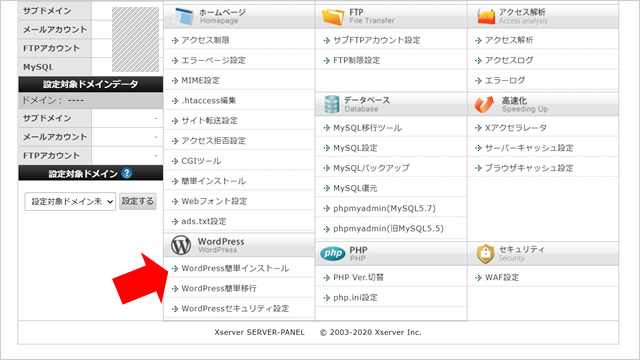Click the FTP folder icon
This screenshot has width=640, height=360.
coord(333,16)
